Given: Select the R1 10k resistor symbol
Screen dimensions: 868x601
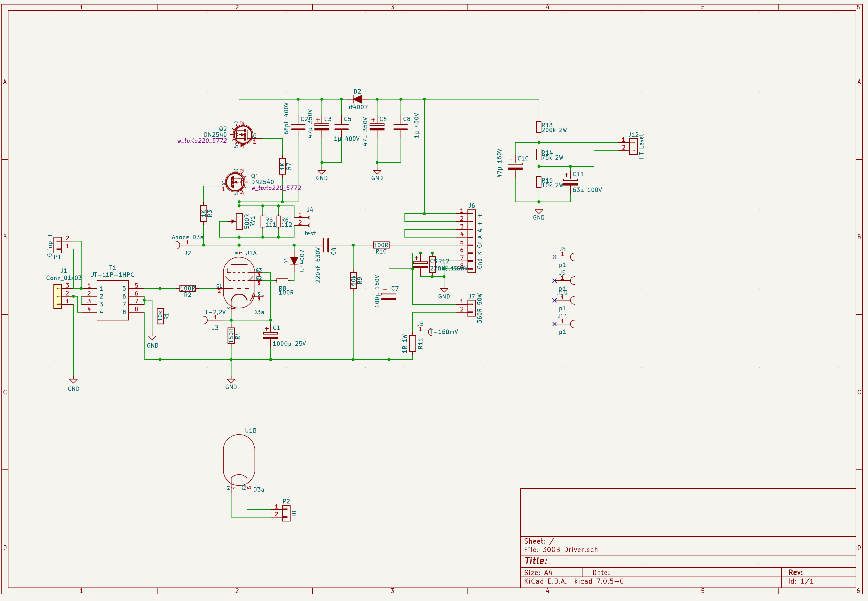Looking at the screenshot, I should 160,316.
